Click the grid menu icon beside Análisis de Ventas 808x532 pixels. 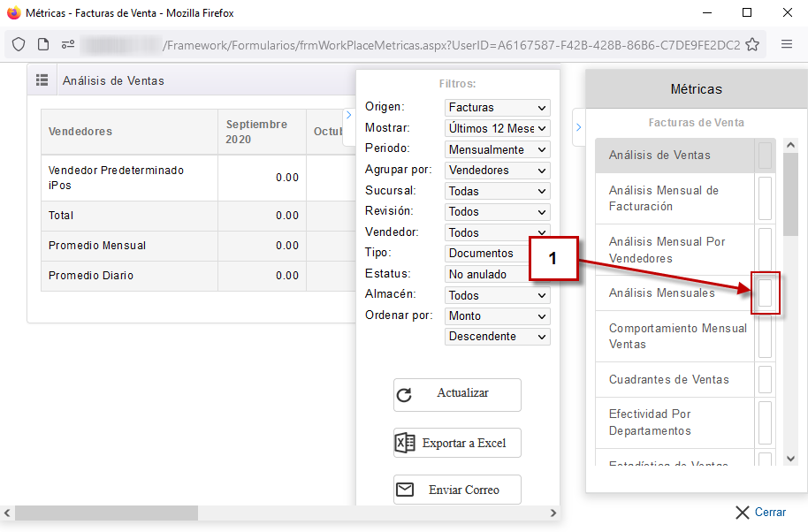42,80
